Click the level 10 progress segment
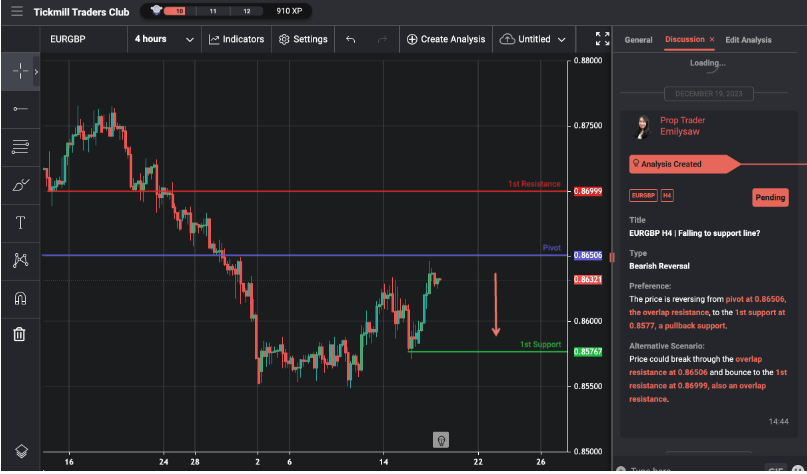 click(x=175, y=11)
